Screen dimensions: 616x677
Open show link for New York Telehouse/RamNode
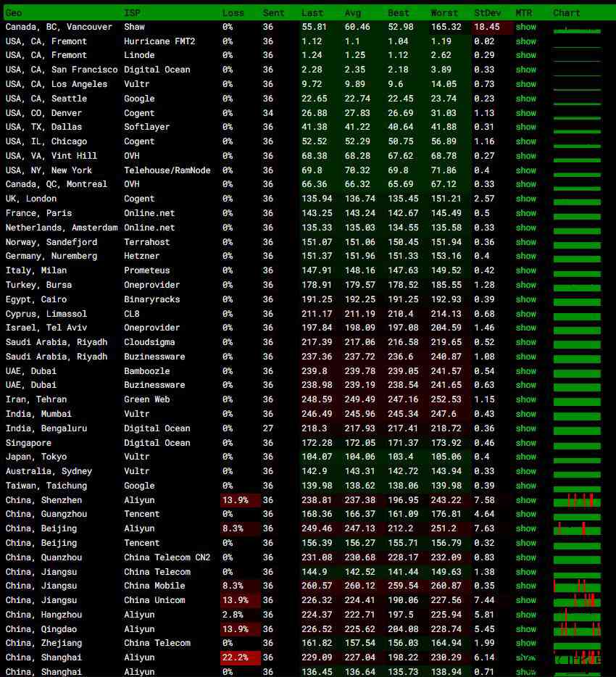(526, 170)
